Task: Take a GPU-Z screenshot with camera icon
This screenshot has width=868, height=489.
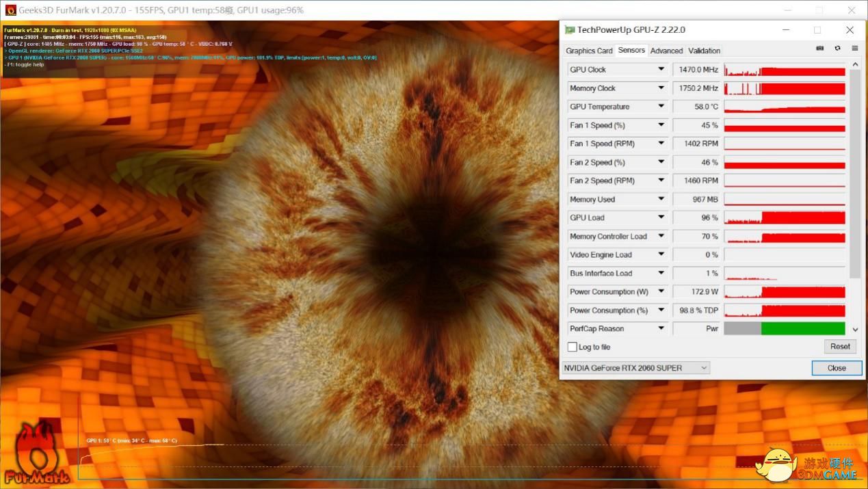Action: [820, 49]
